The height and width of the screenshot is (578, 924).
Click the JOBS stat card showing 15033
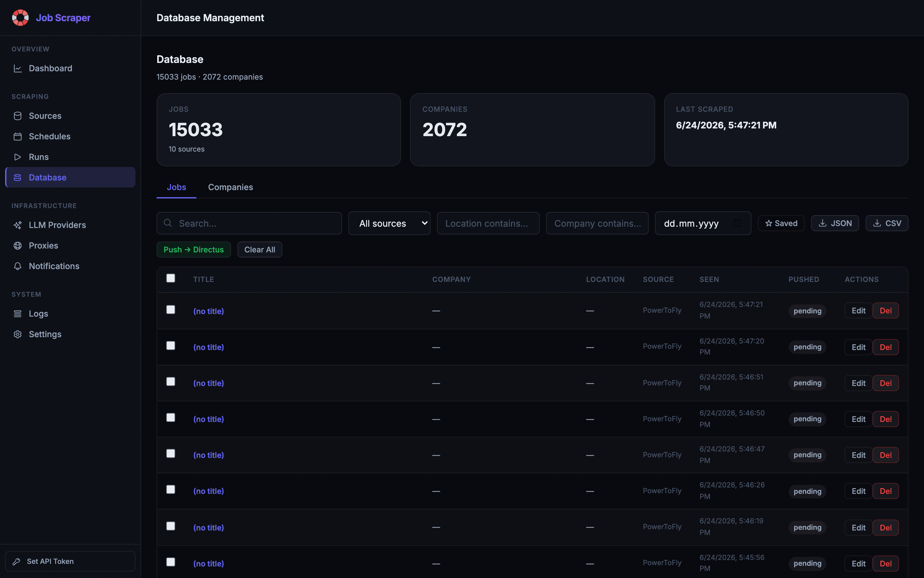click(x=278, y=130)
